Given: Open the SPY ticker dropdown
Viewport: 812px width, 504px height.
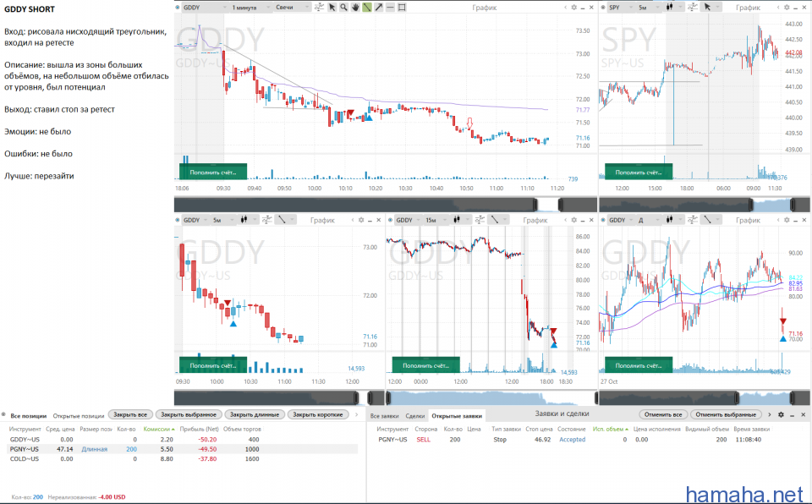Looking at the screenshot, I should click(621, 8).
